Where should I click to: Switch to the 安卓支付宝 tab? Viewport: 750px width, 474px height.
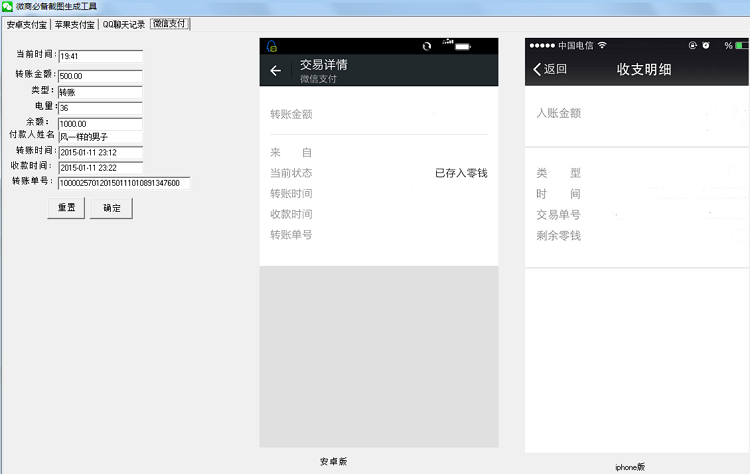(27, 24)
